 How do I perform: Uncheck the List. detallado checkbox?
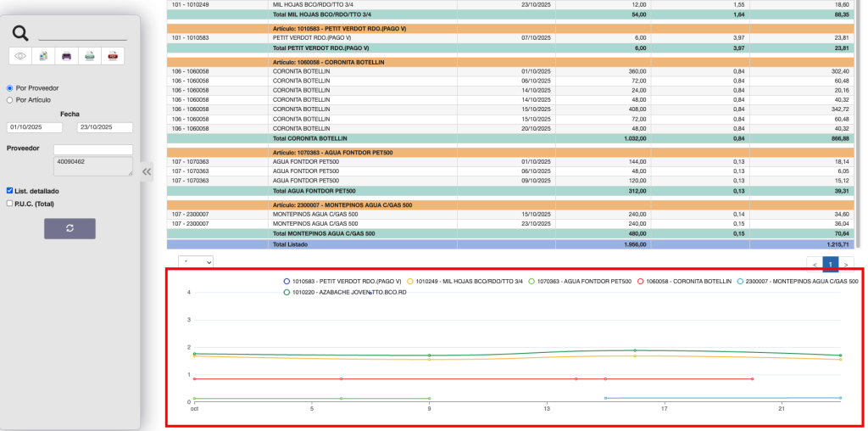(x=10, y=191)
